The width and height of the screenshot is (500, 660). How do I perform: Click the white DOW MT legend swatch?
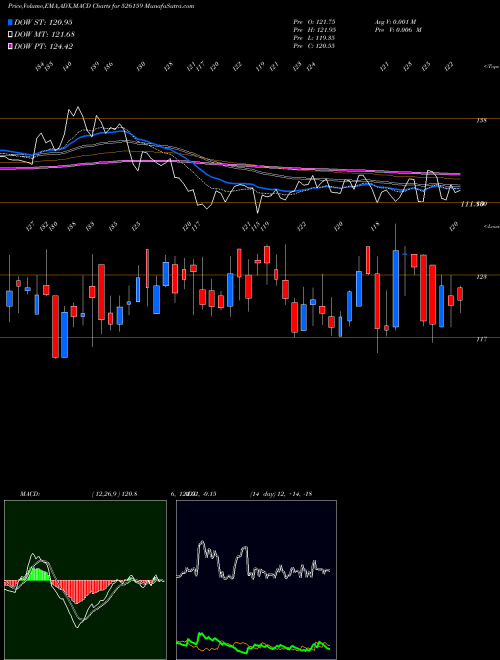(10, 35)
